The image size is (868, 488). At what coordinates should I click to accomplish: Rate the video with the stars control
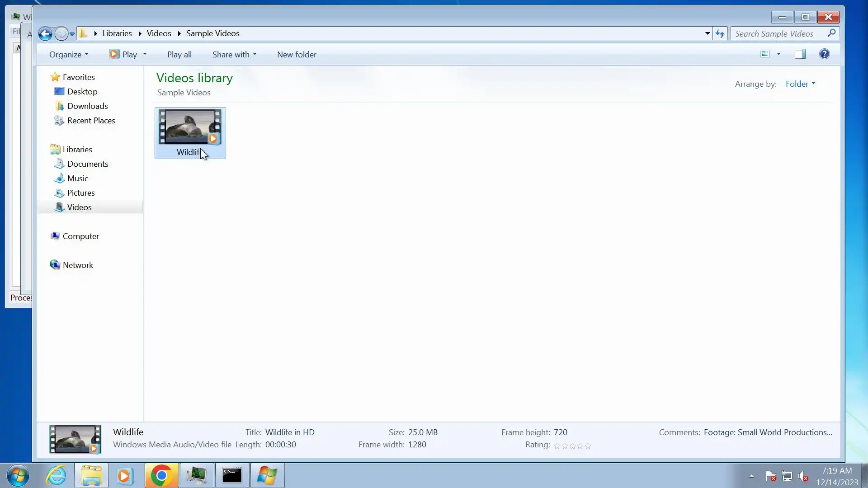[x=572, y=446]
